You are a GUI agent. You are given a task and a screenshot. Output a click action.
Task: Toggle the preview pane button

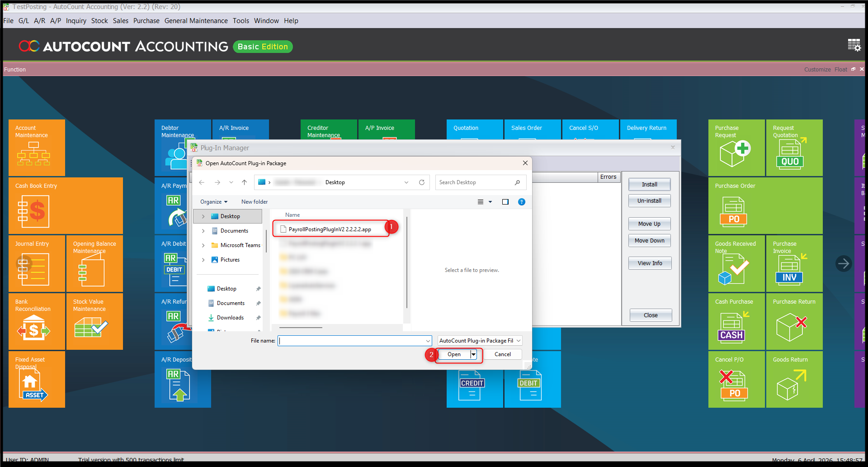pyautogui.click(x=505, y=202)
